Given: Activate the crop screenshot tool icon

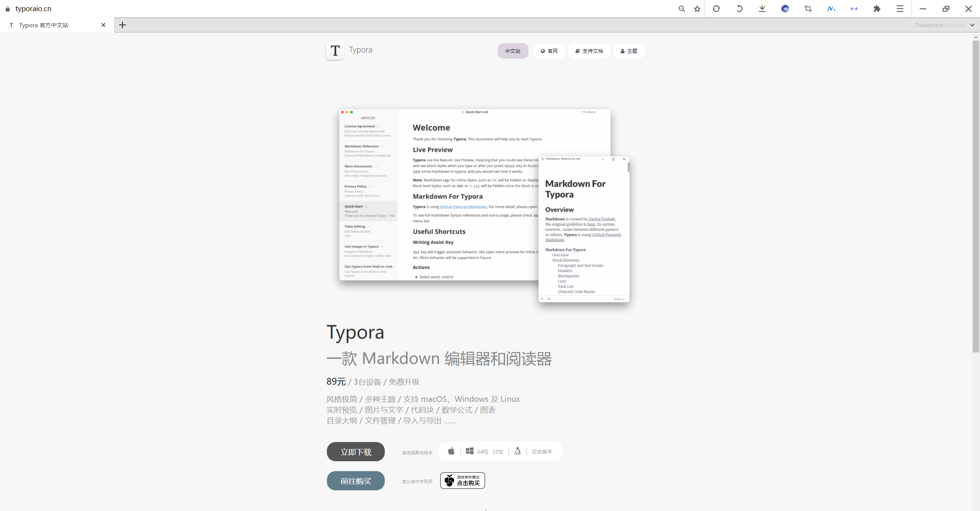Looking at the screenshot, I should tap(808, 8).
